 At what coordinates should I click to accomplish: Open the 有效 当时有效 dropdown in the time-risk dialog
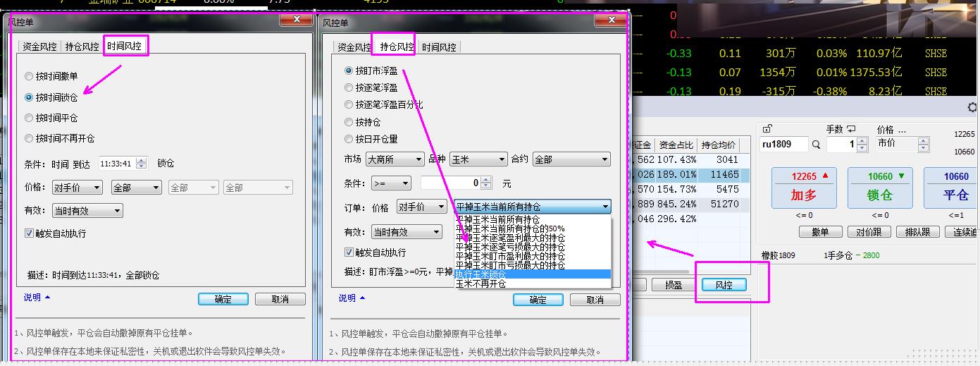click(x=87, y=210)
